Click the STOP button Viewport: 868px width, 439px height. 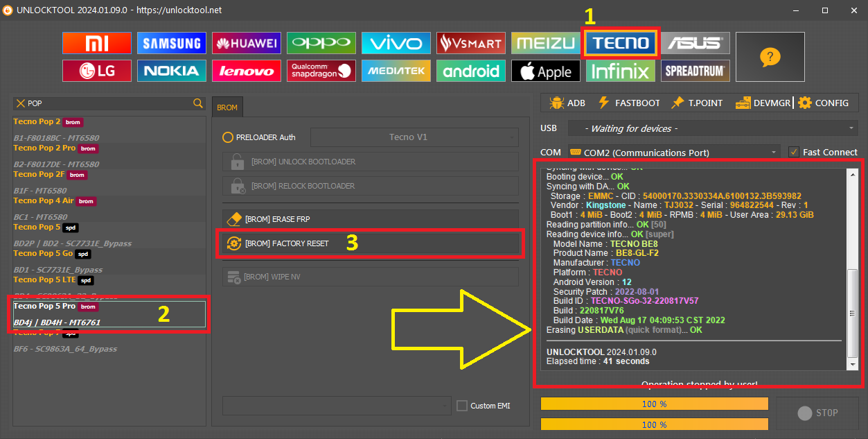817,413
